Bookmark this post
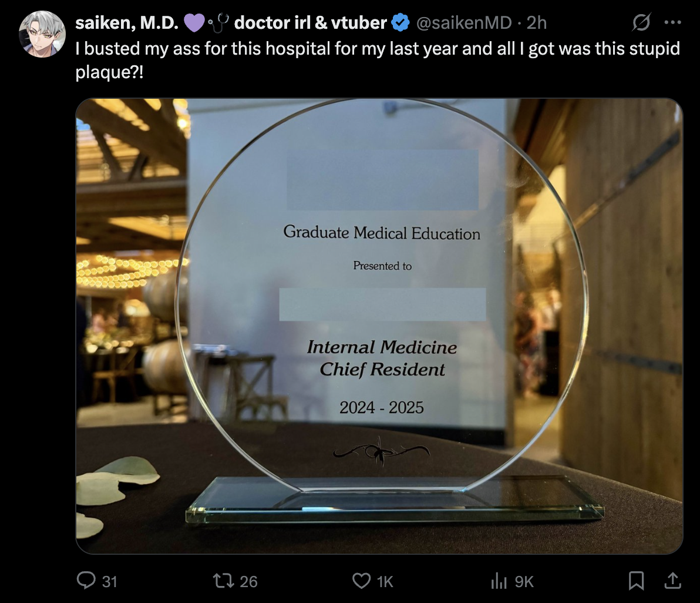This screenshot has width=700, height=603. (636, 581)
